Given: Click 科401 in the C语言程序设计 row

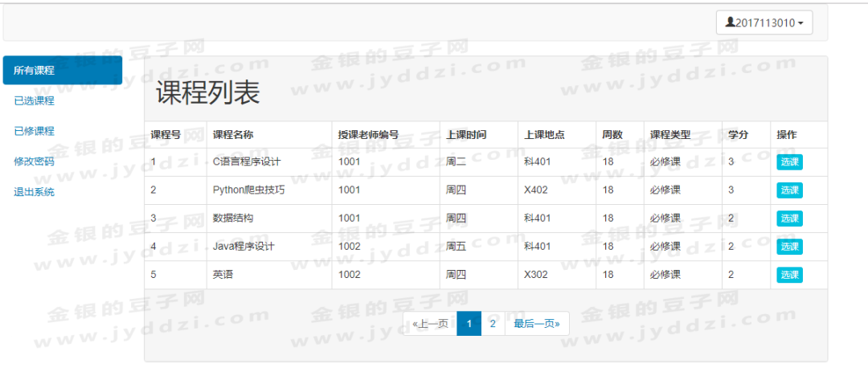Looking at the screenshot, I should (x=538, y=162).
